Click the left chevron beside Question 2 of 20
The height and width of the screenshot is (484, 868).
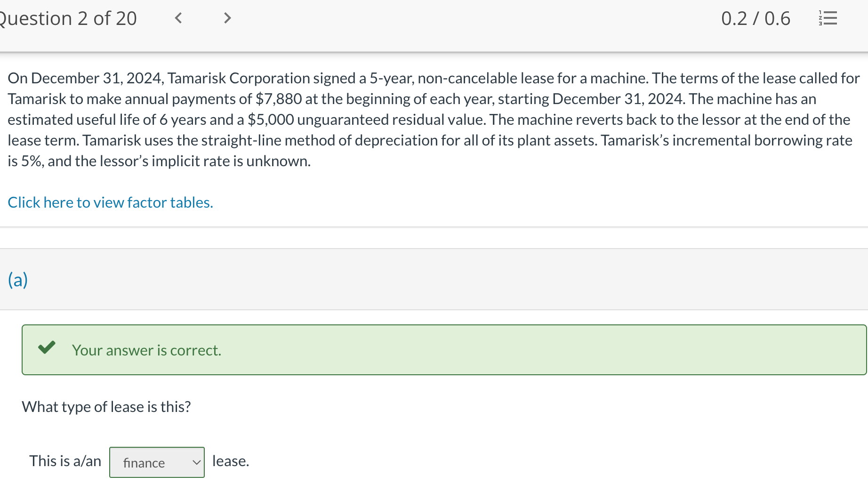click(x=179, y=18)
